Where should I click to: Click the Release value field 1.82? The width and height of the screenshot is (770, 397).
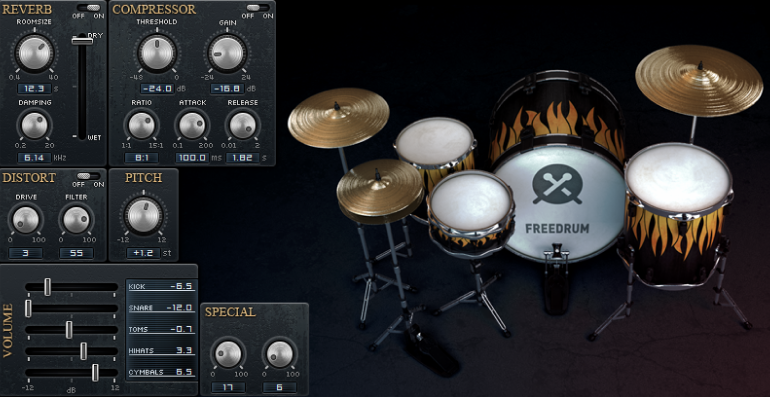pyautogui.click(x=243, y=158)
